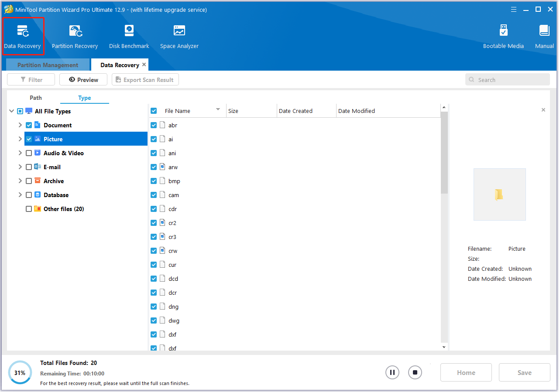Focus the Search field
The image size is (560, 392).
click(x=508, y=80)
